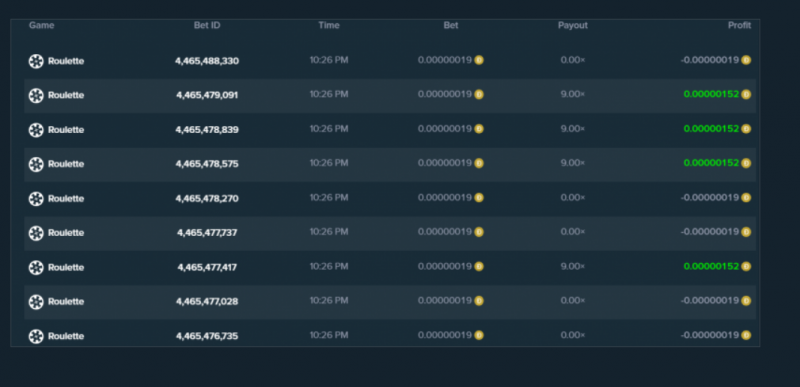The width and height of the screenshot is (800, 387).
Task: Click roulette wheel icon in row 4,465,478,839
Action: point(36,130)
